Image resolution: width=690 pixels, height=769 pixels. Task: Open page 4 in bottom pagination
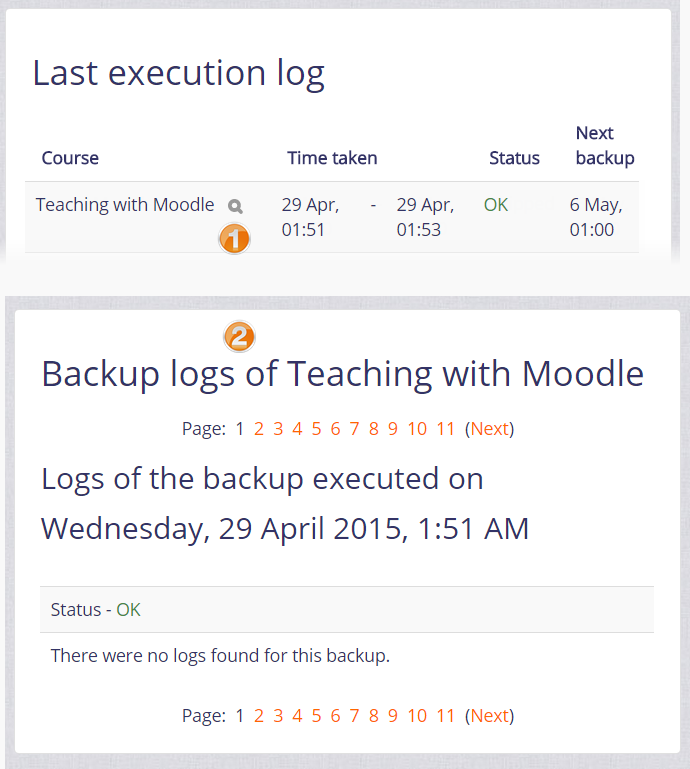(x=297, y=715)
